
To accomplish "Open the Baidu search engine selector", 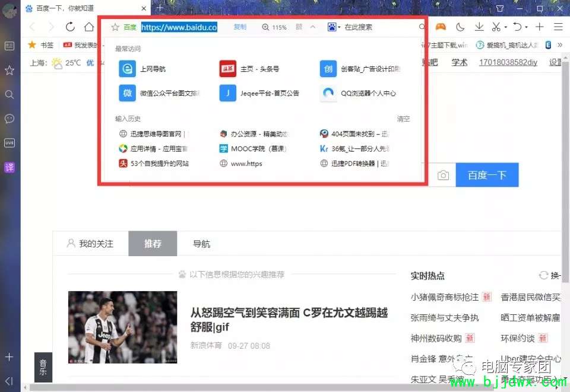I will (334, 27).
